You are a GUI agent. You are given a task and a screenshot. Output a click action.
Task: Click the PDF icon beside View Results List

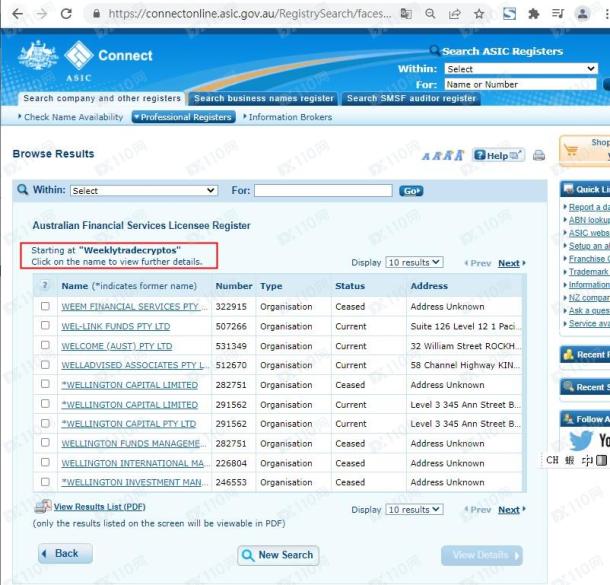(x=43, y=506)
